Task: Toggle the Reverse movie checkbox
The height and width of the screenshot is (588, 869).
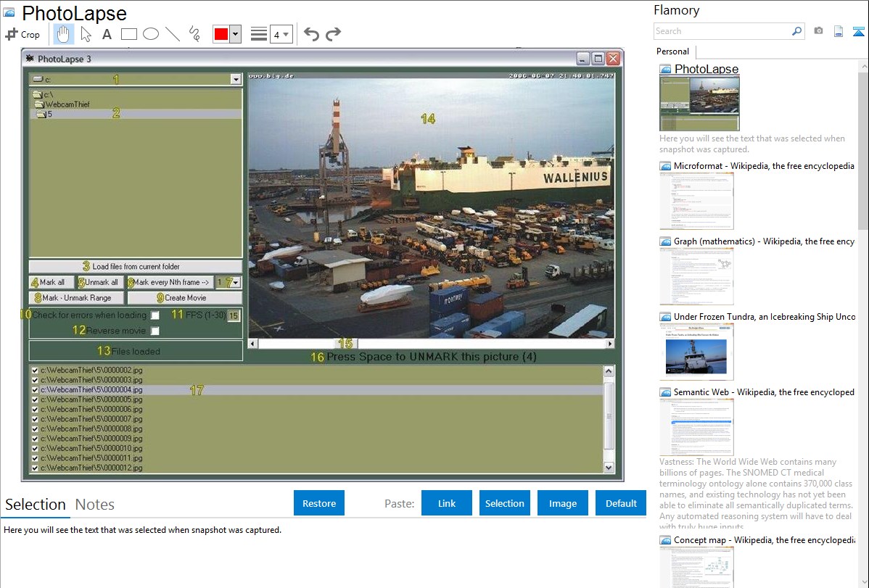Action: (155, 331)
